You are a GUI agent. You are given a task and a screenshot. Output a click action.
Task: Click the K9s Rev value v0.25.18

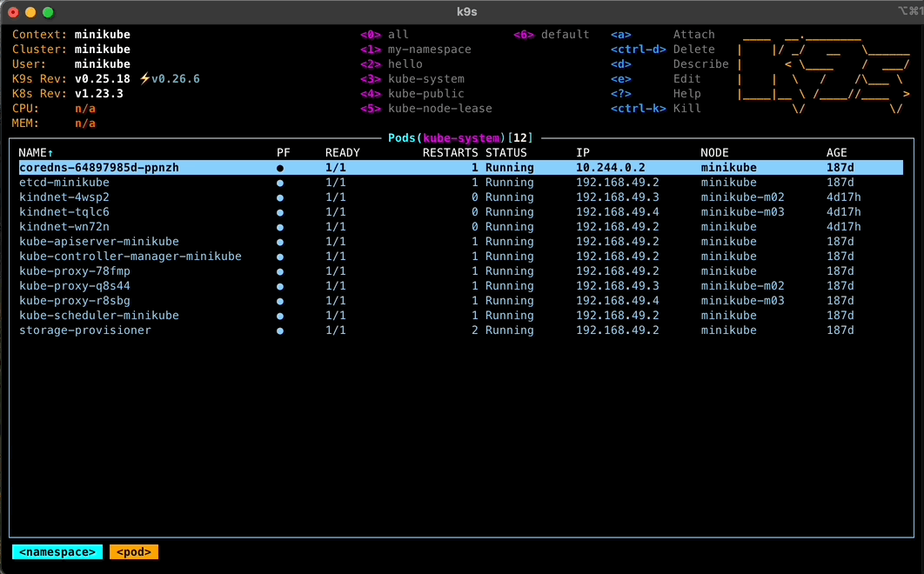pyautogui.click(x=103, y=78)
